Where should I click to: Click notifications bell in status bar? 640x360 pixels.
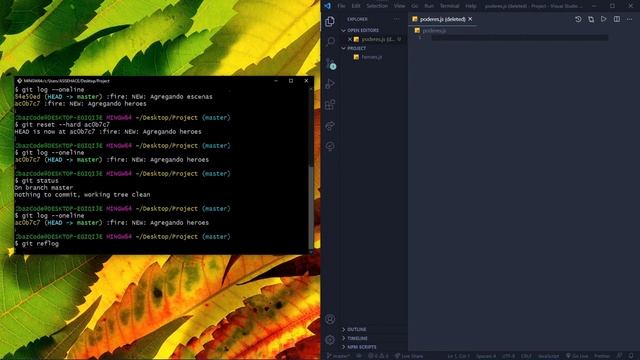[x=631, y=356]
